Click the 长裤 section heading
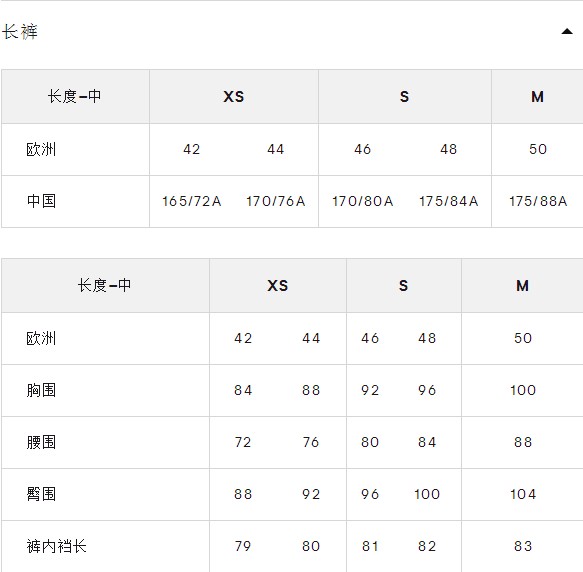 click(20, 32)
